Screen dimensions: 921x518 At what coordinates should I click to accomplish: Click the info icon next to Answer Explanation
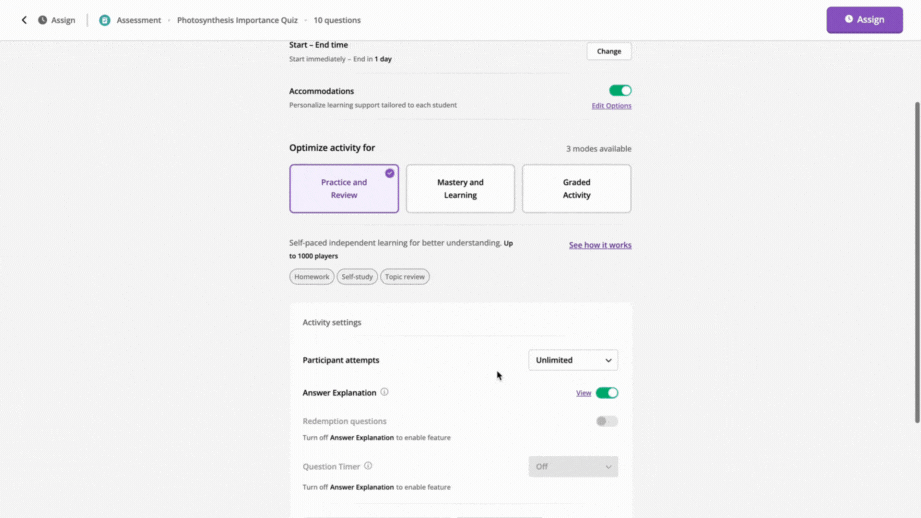coord(384,392)
